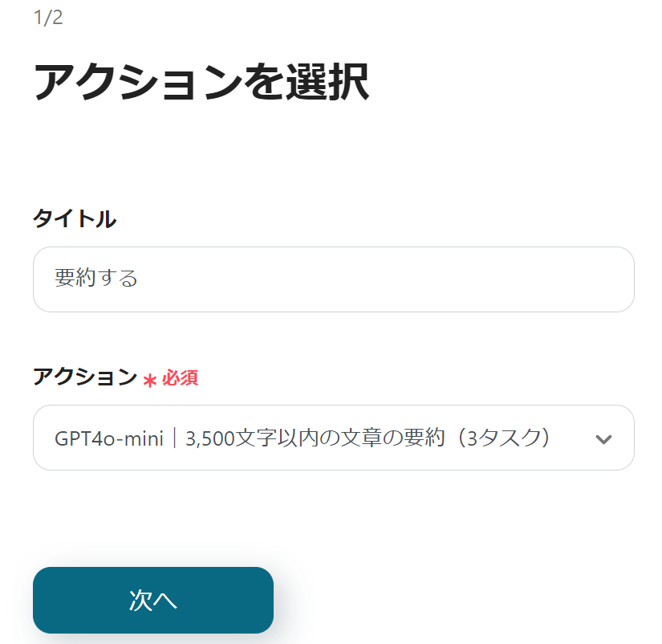The height and width of the screenshot is (644, 662).
Task: Click the アクションを選択 heading
Action: point(201,82)
